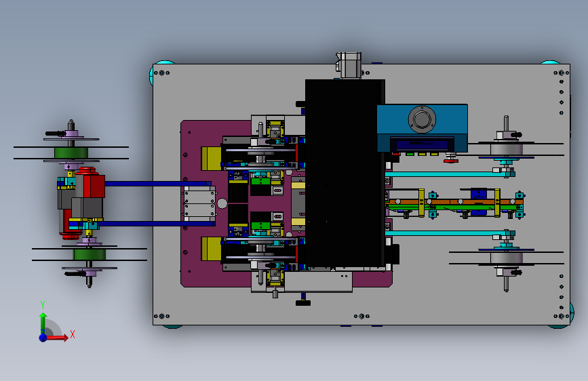Click the blue Z ball at triad origin
588x381 pixels.
43,338
